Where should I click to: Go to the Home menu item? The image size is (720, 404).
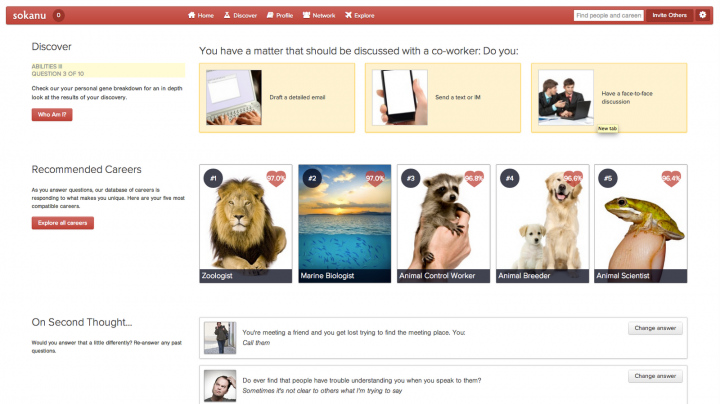pos(201,16)
